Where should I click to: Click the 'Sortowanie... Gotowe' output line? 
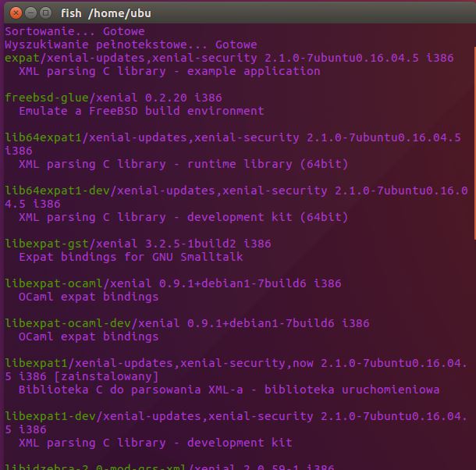[75, 31]
